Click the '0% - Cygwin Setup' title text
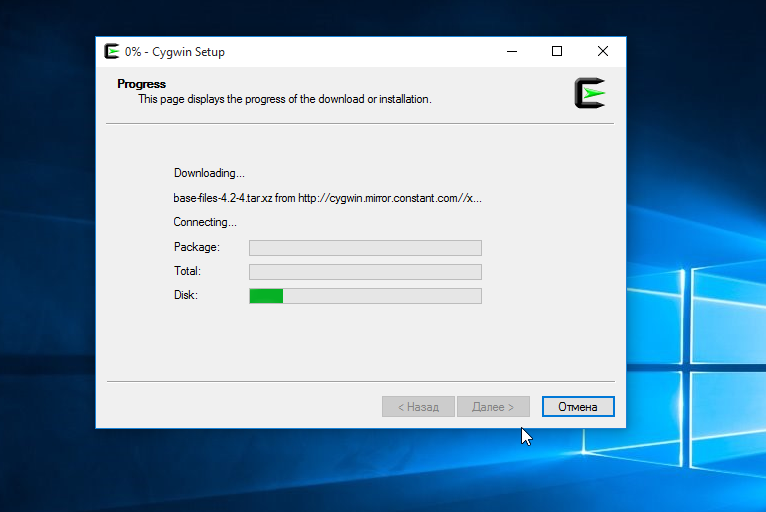 point(174,52)
